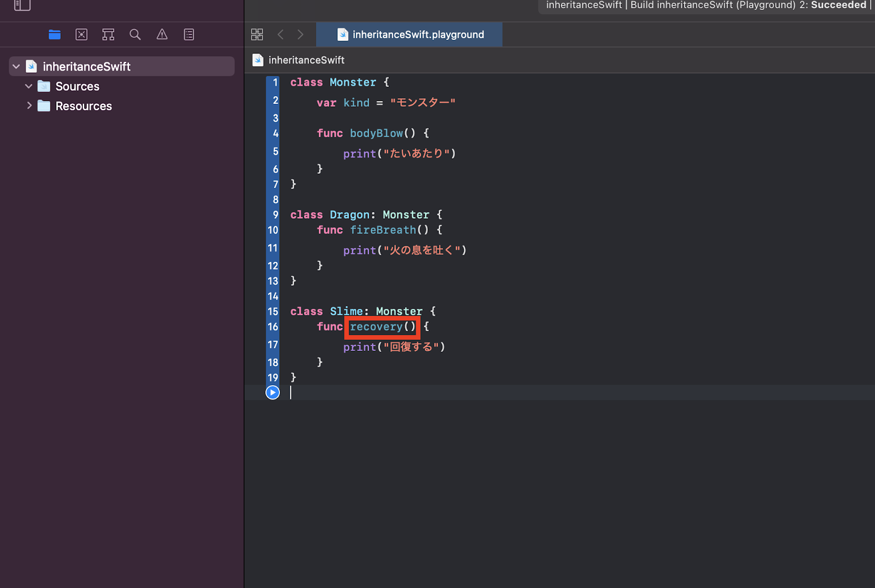Click the line number 15 in the gutter

tap(273, 311)
